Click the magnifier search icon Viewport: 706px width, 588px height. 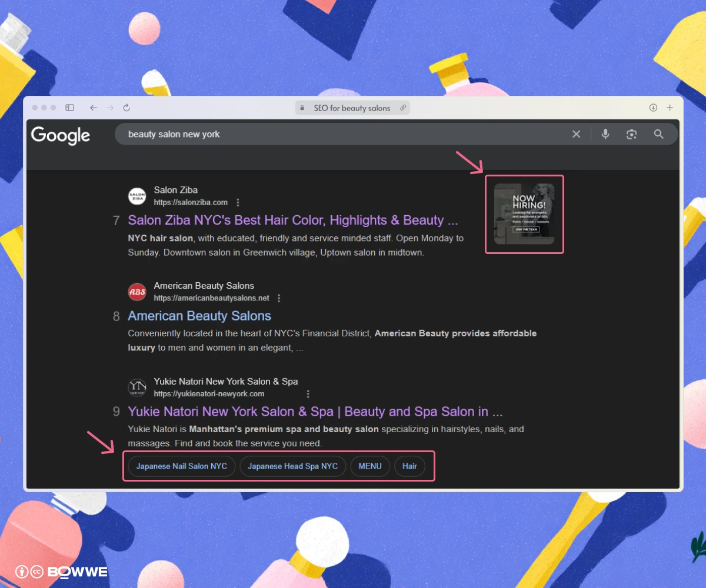659,134
